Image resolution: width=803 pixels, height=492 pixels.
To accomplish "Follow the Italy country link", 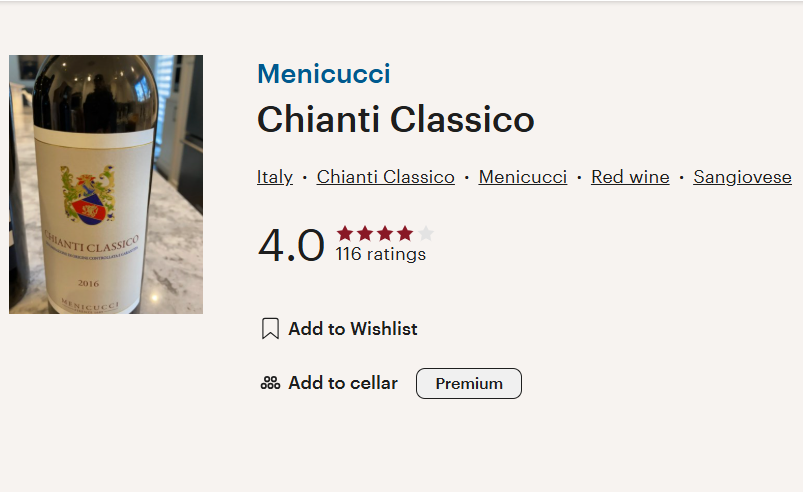I will tap(274, 177).
